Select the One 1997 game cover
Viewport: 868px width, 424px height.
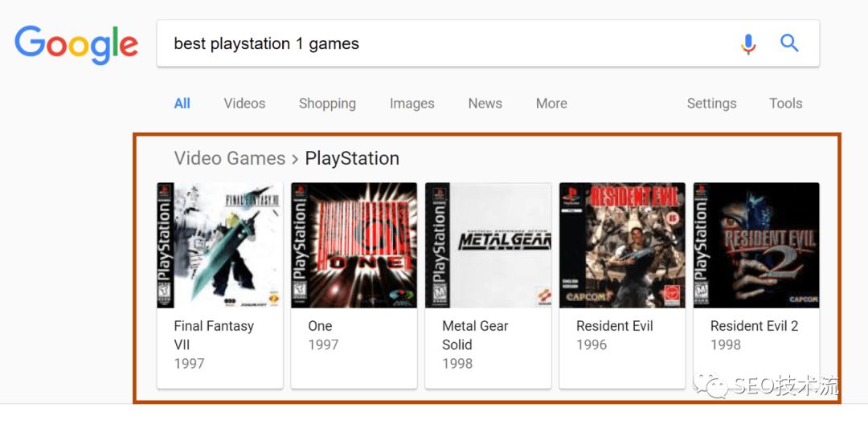(354, 245)
